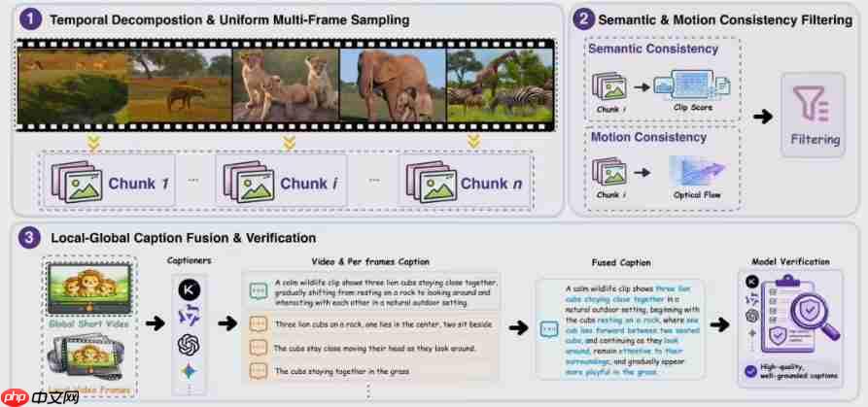This screenshot has width=868, height=407.
Task: Click 'Local-Global Caption Fusion & Verification' title
Action: coord(184,238)
